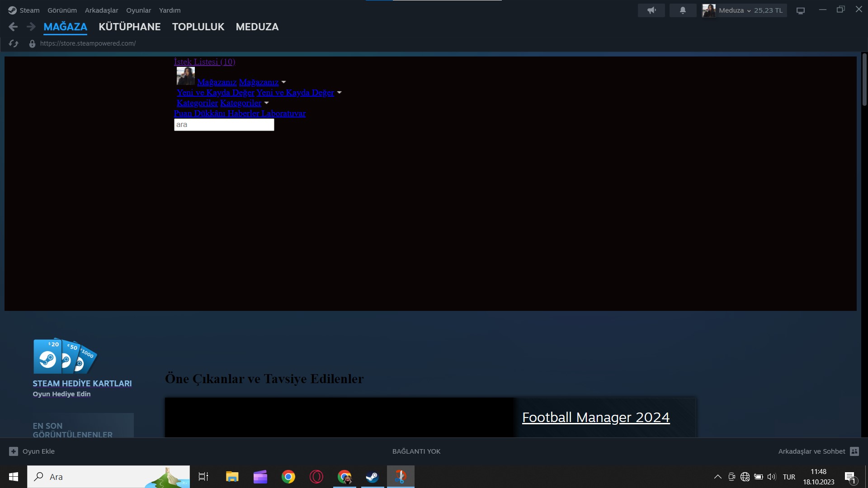Click the reload page icon

tap(14, 43)
